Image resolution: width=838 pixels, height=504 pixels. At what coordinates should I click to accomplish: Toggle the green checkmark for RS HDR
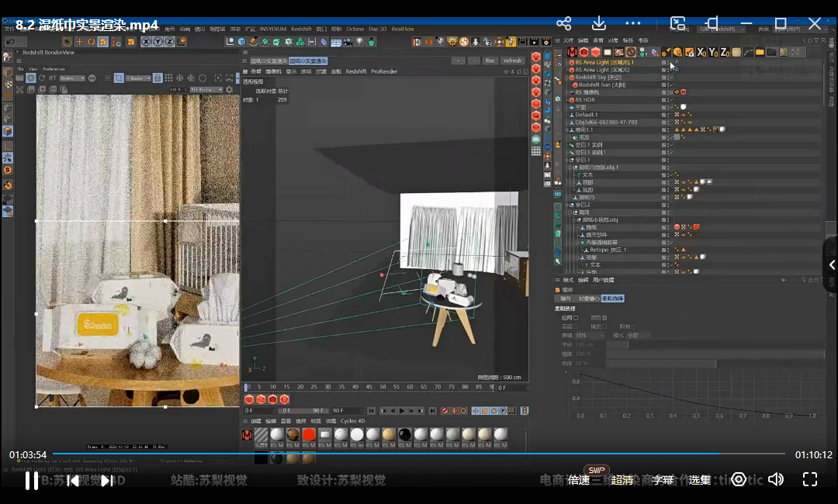tap(670, 100)
